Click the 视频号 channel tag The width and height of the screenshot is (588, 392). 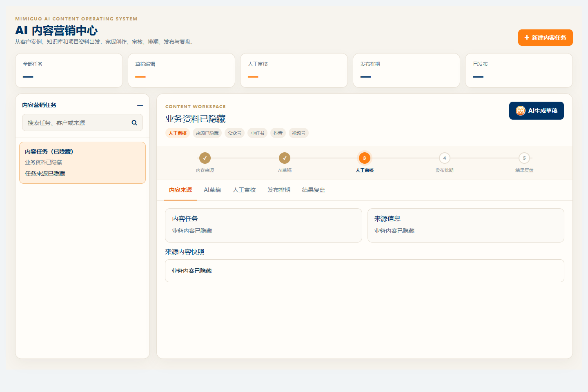click(298, 133)
